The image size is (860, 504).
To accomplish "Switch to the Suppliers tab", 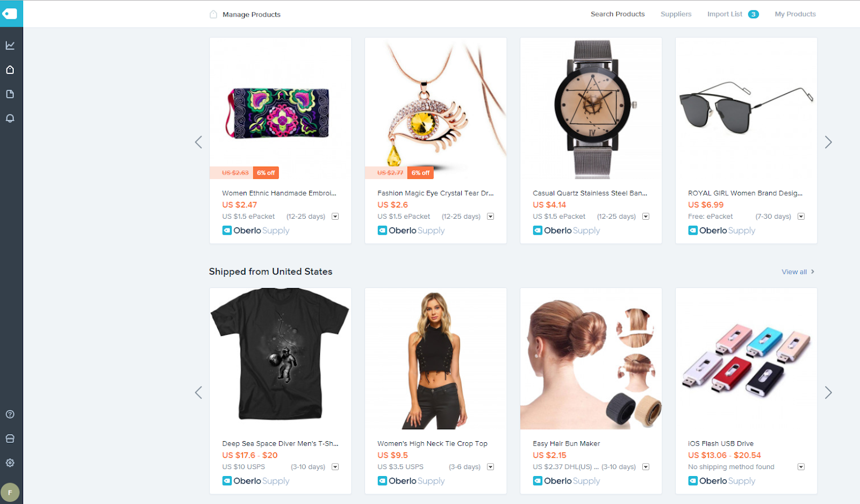I will click(676, 14).
